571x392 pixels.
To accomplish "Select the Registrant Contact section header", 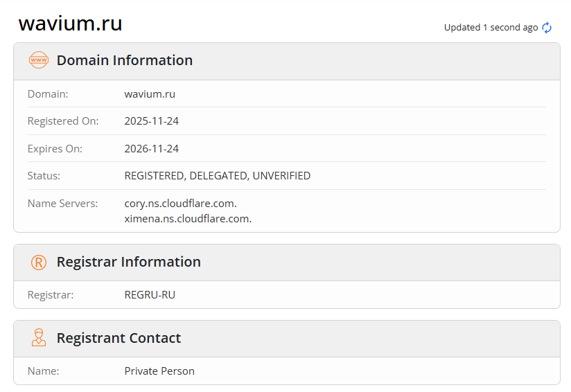I will point(118,338).
